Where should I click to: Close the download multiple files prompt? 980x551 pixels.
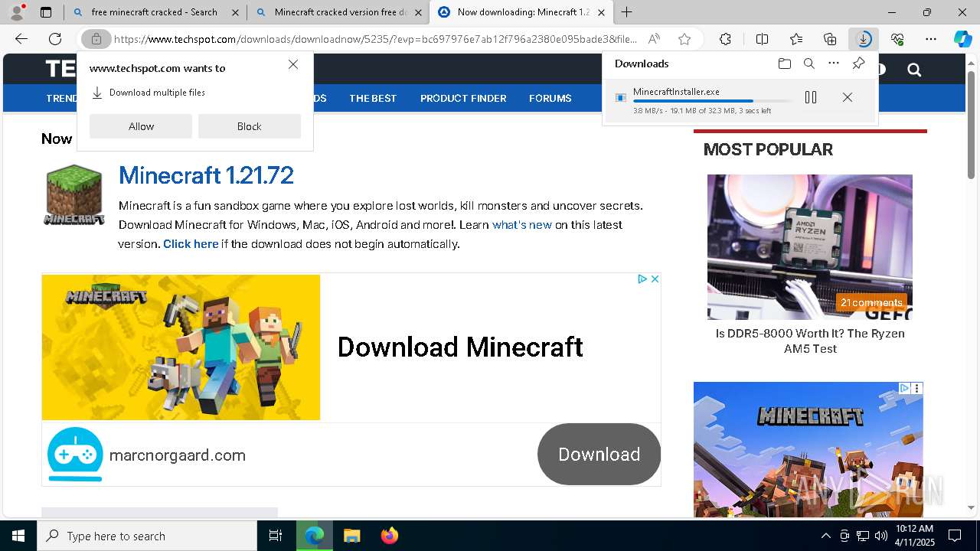point(293,65)
